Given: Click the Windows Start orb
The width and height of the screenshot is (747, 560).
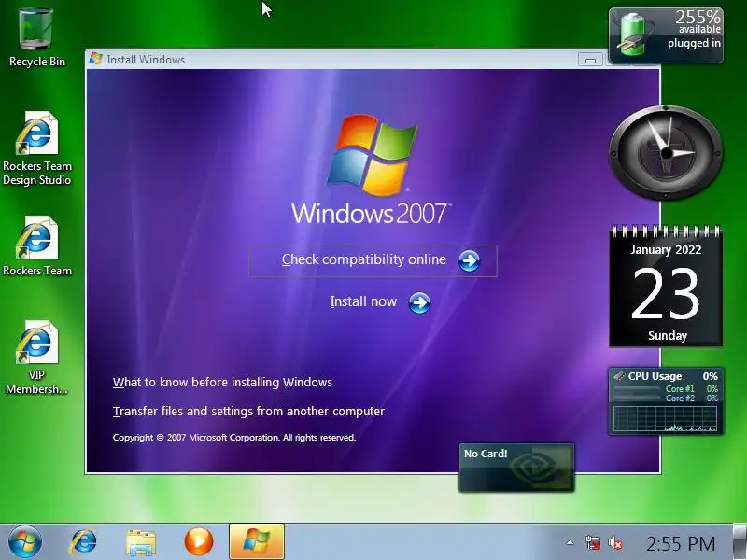Looking at the screenshot, I should coord(25,542).
